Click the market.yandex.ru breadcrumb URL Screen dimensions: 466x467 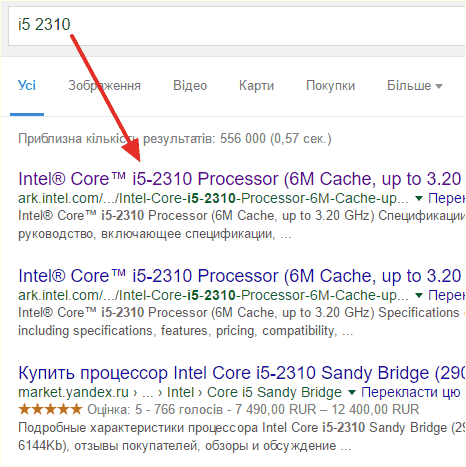click(180, 392)
